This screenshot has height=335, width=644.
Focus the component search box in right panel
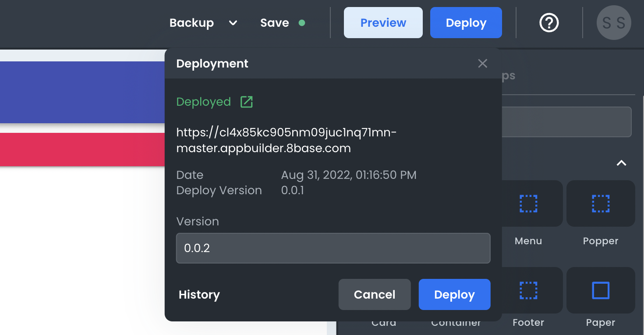566,122
